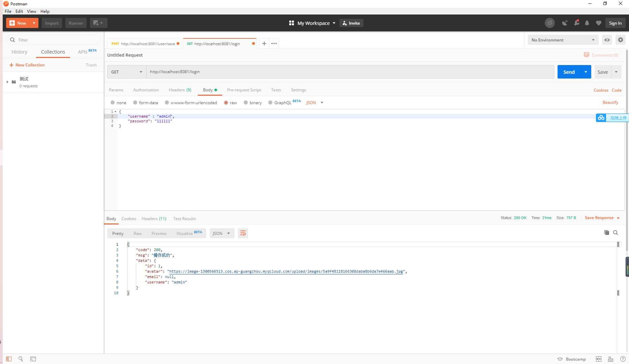Click Beautify link

click(610, 102)
